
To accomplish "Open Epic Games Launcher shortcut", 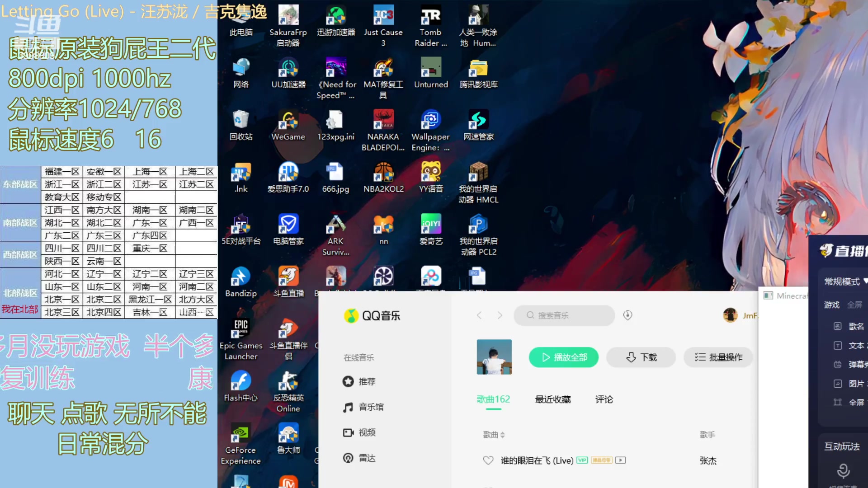I will pyautogui.click(x=241, y=339).
